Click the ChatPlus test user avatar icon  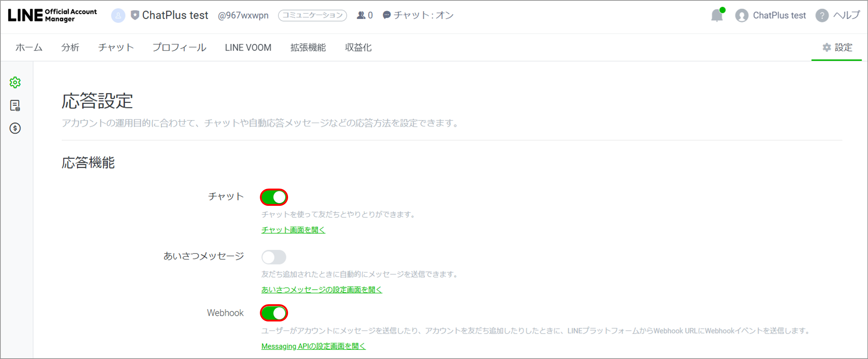click(x=741, y=15)
